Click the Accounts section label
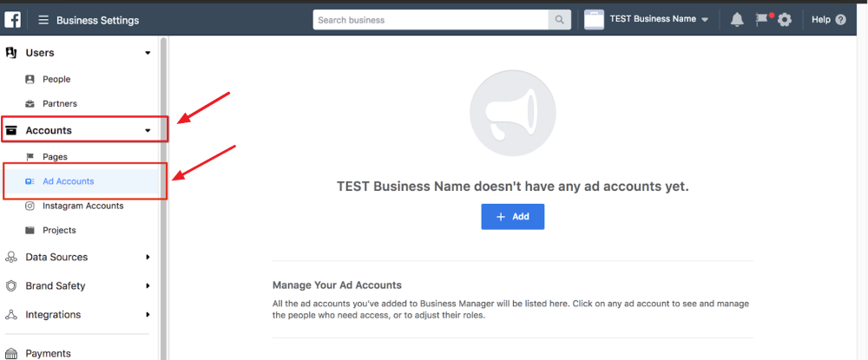 tap(49, 130)
